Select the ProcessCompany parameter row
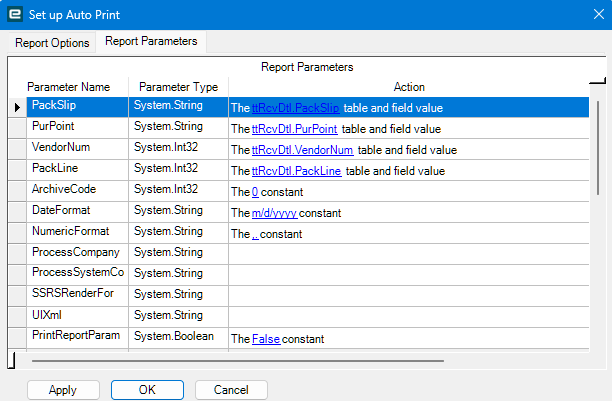Viewport: 612px width, 401px height. click(x=76, y=252)
